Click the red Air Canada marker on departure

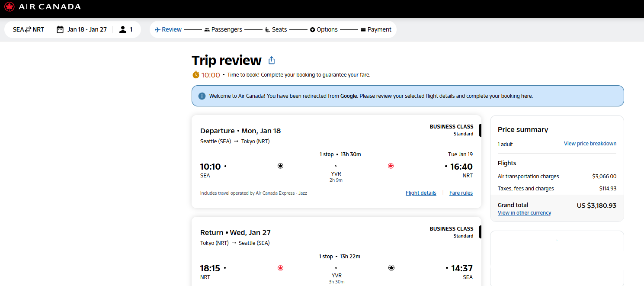pos(391,166)
